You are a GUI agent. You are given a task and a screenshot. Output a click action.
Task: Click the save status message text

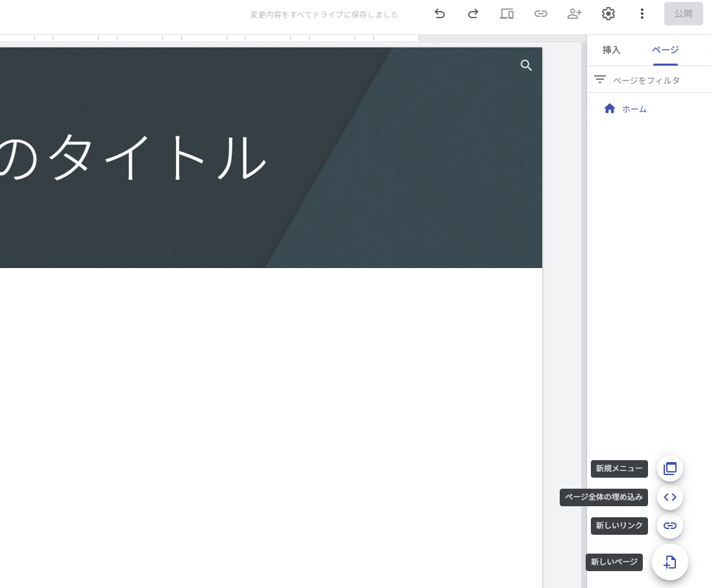(x=324, y=14)
